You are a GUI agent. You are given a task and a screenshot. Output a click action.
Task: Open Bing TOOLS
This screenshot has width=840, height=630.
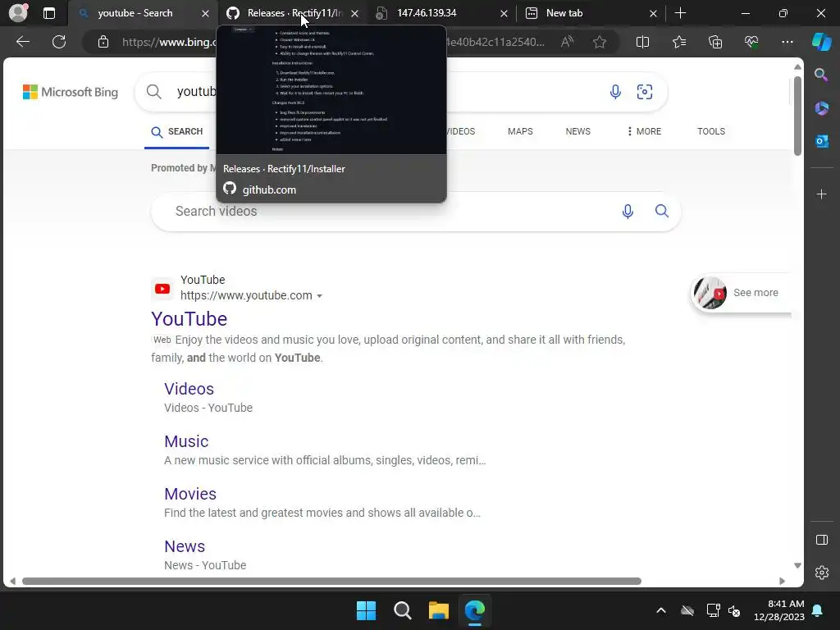click(711, 131)
